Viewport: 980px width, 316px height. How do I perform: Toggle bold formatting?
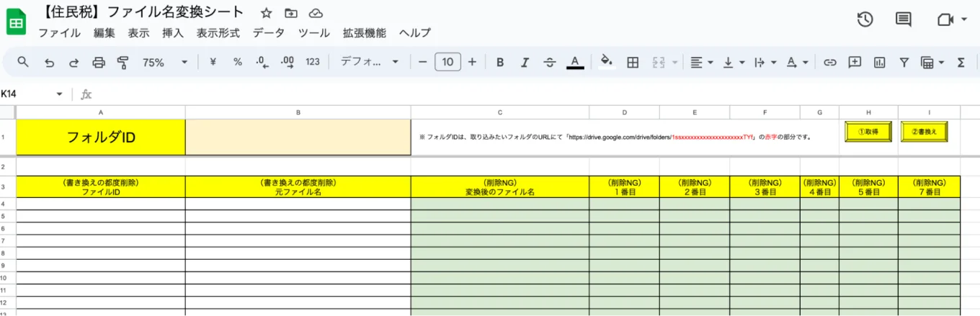[499, 63]
